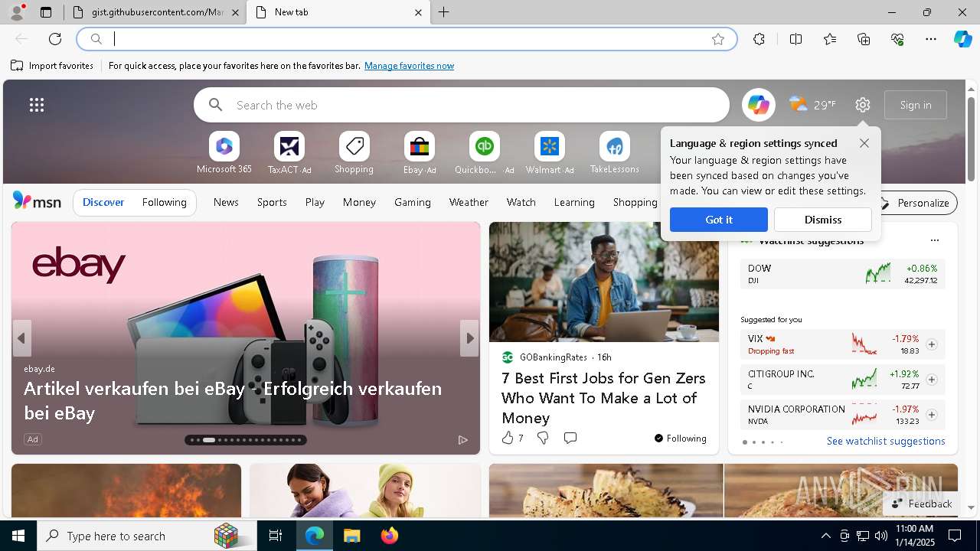980x551 pixels.
Task: Open the Ebay shortcut tile
Action: pyautogui.click(x=420, y=153)
